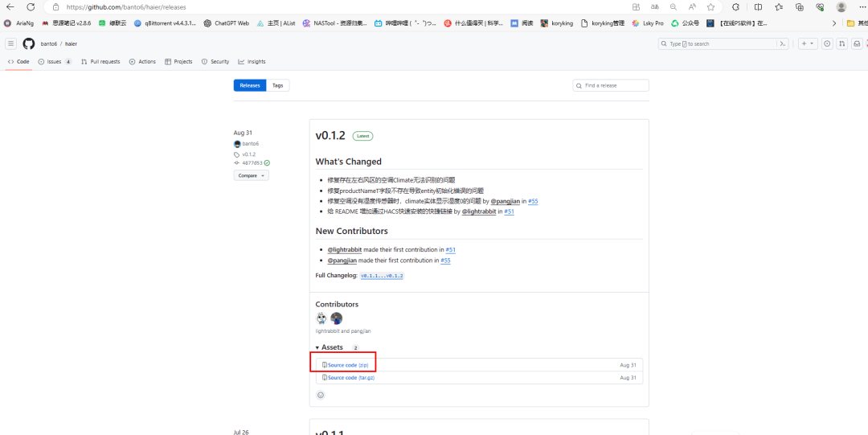Open the GitHub create new plus dropdown
The height and width of the screenshot is (435, 868).
[x=808, y=43]
